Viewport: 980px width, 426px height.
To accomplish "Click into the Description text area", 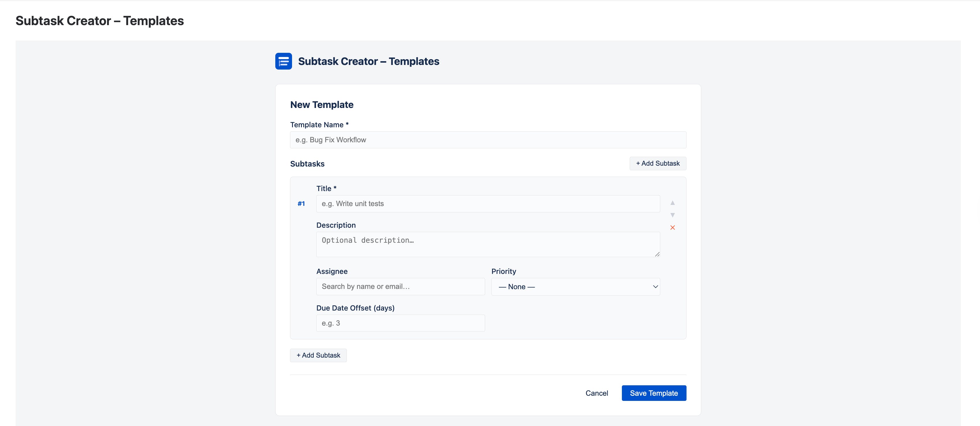I will click(488, 244).
